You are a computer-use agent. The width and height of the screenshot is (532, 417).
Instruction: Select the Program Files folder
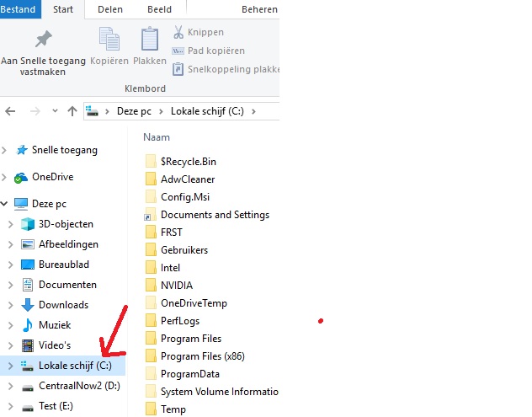coord(184,338)
